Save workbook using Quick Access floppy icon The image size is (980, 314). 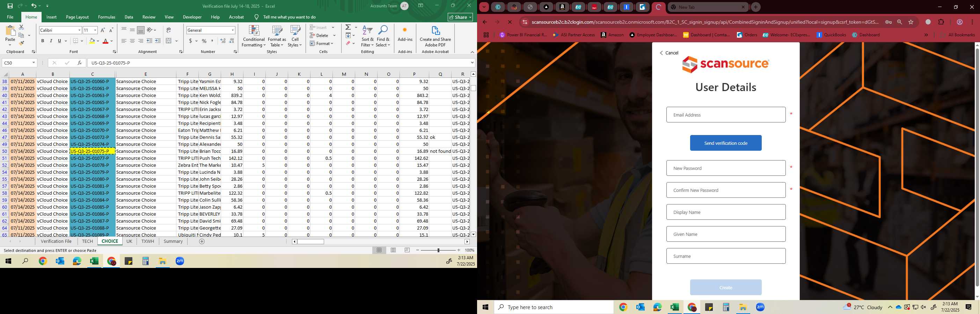[x=10, y=6]
